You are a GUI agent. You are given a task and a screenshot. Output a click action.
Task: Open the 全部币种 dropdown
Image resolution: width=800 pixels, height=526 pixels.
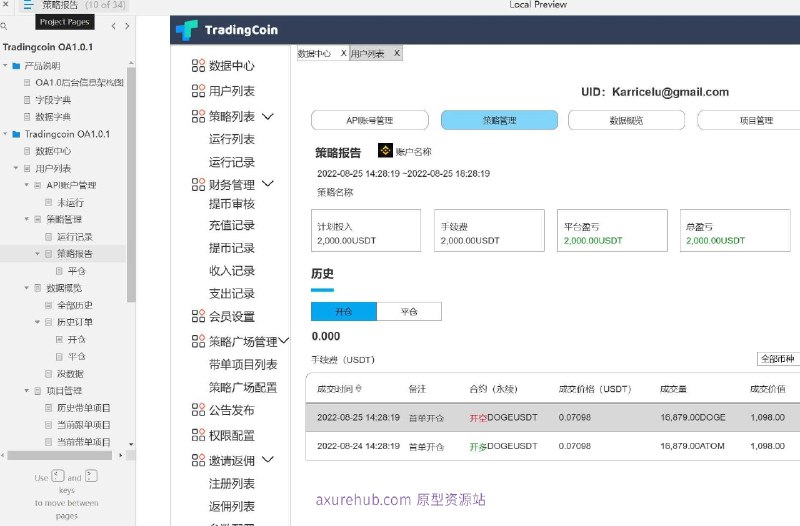pyautogui.click(x=778, y=359)
